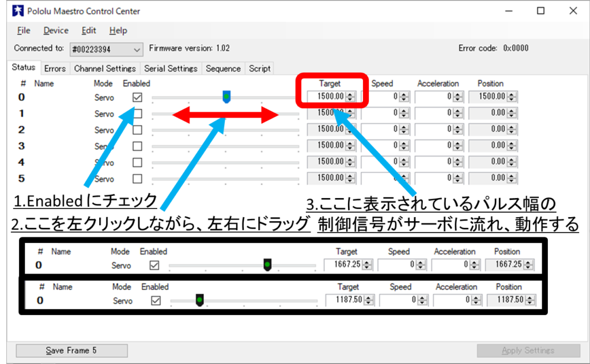Click the Pololu app icon in the title bar
This screenshot has height=364, width=590.
pyautogui.click(x=18, y=11)
